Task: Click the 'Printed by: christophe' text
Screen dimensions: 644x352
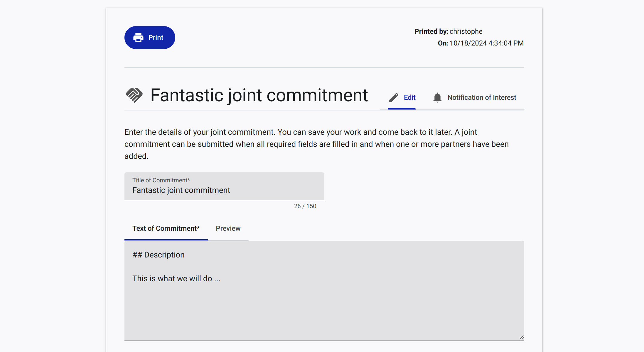Action: coord(448,31)
